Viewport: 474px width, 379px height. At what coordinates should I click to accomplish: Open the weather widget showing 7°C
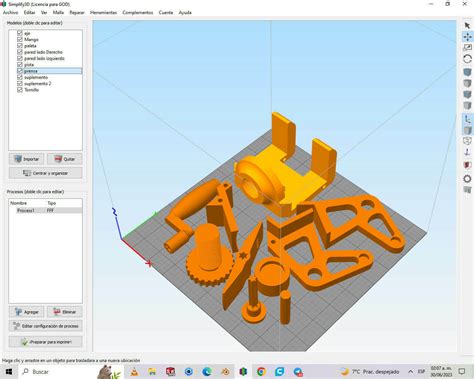(x=369, y=371)
